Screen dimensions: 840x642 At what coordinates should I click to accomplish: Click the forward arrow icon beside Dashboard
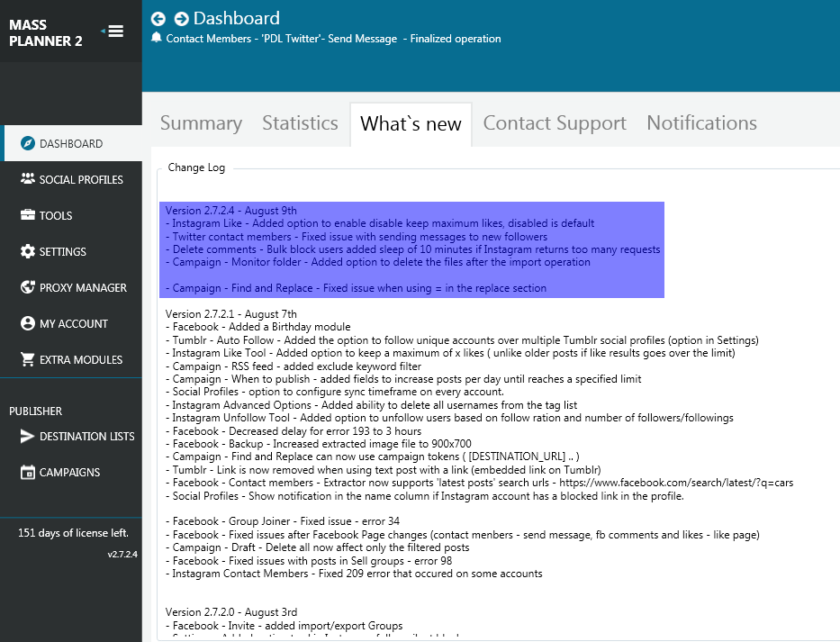(x=181, y=18)
